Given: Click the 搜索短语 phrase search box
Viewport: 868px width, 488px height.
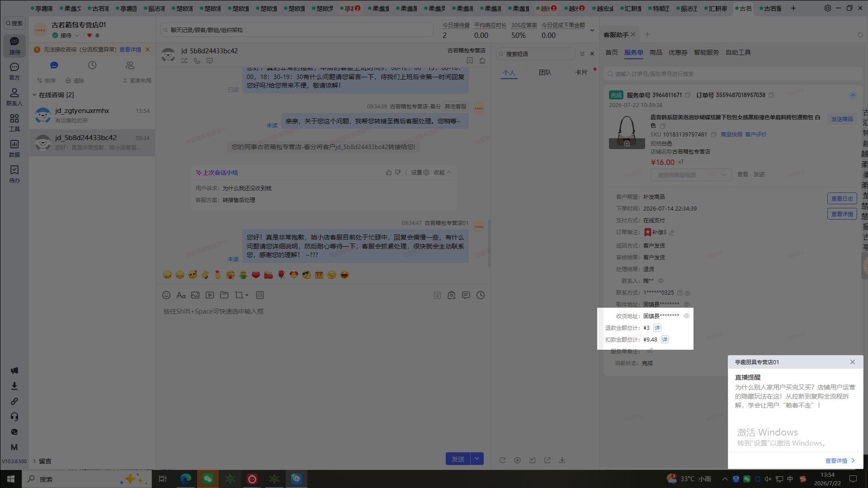Looking at the screenshot, I should click(x=536, y=54).
